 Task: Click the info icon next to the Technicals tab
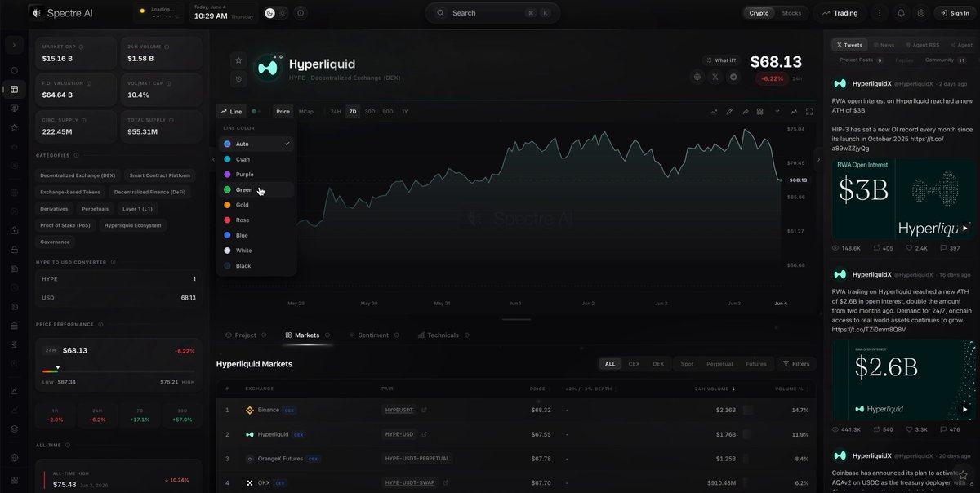tap(465, 335)
